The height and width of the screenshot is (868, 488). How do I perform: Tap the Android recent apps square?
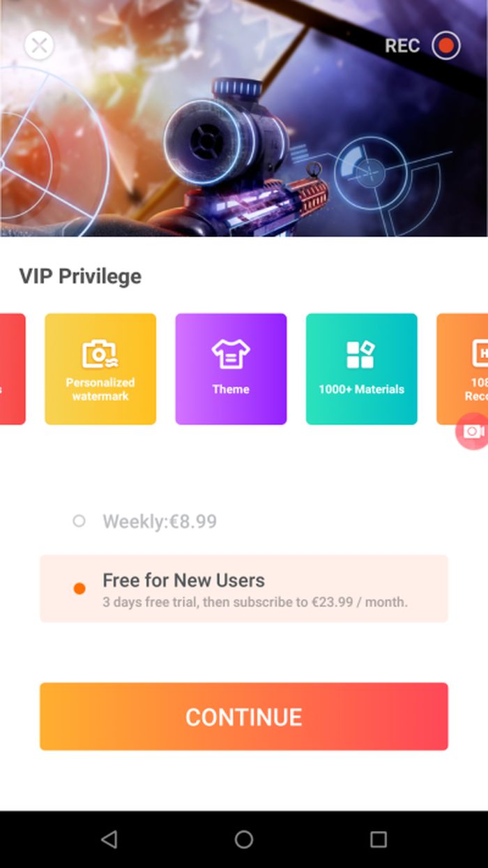[x=379, y=839]
